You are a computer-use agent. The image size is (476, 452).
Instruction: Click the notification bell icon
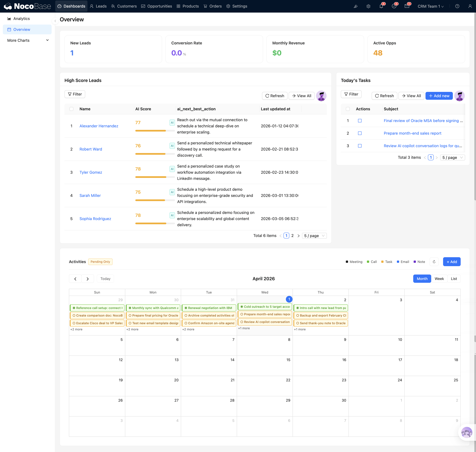click(381, 6)
